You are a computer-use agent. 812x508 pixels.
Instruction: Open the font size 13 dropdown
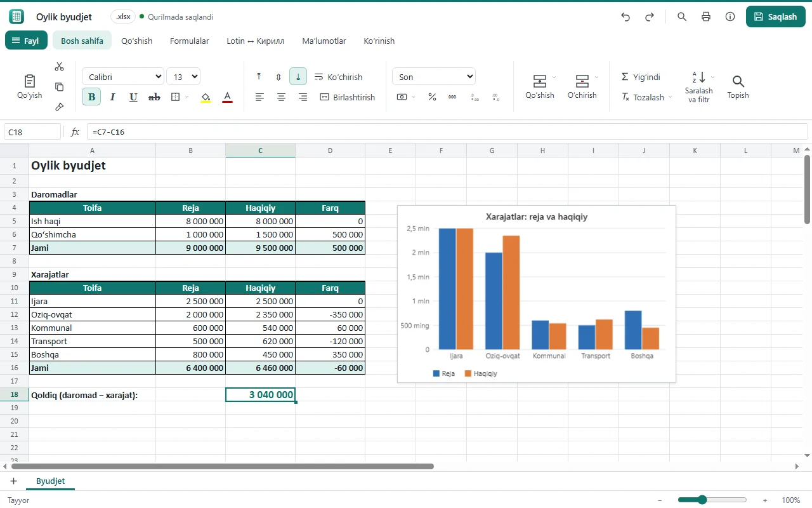[183, 77]
